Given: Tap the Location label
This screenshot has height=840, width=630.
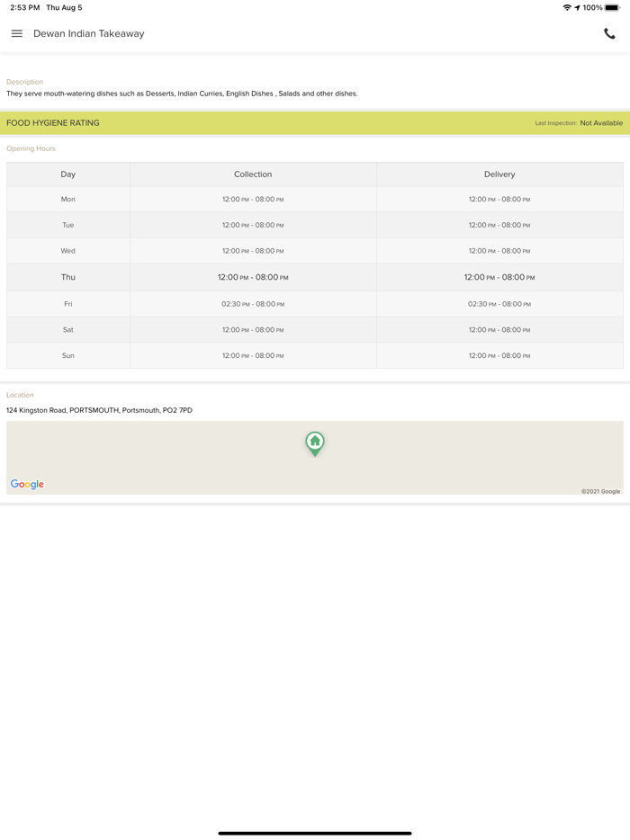Looking at the screenshot, I should pyautogui.click(x=20, y=395).
